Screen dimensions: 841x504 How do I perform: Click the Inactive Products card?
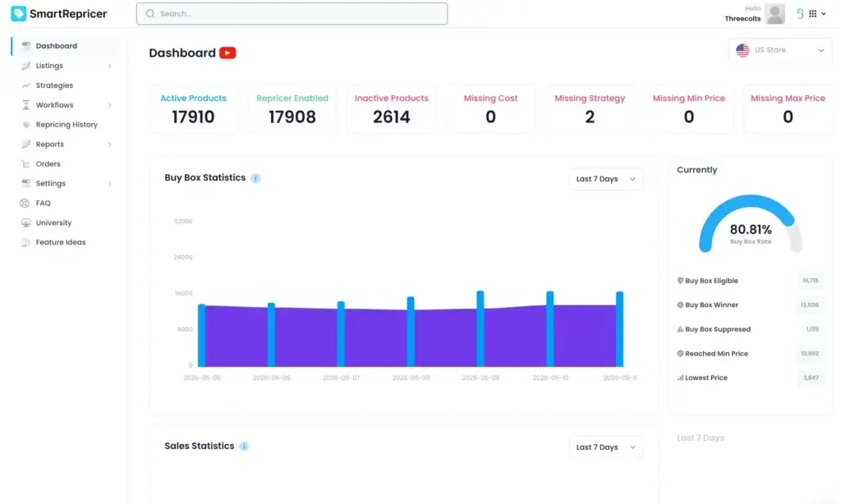click(392, 109)
